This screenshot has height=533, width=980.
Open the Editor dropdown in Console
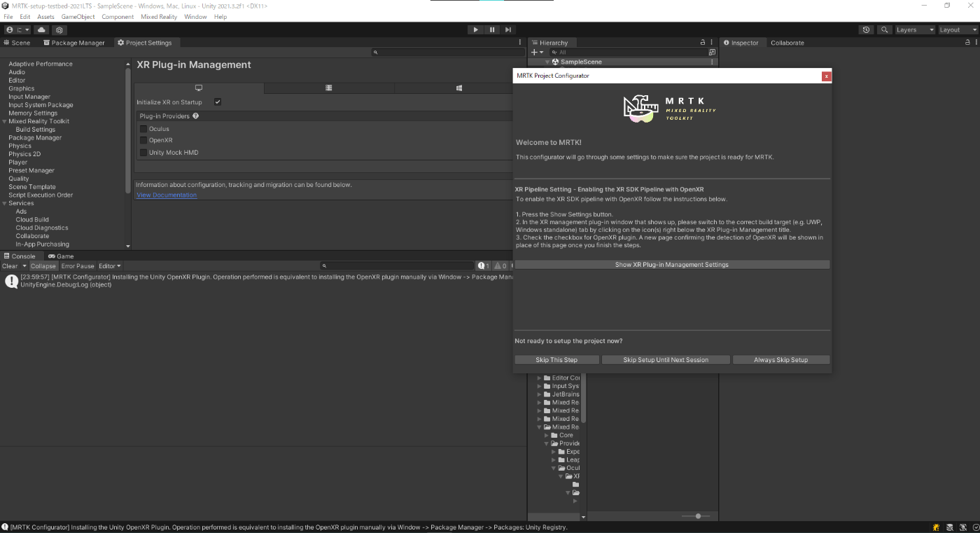tap(110, 266)
